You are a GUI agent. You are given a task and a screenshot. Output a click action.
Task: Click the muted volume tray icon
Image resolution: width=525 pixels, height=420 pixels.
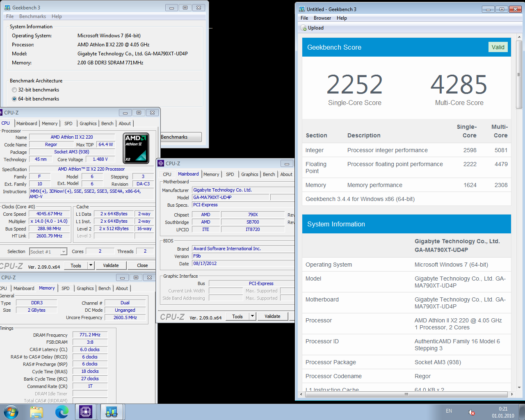472,412
